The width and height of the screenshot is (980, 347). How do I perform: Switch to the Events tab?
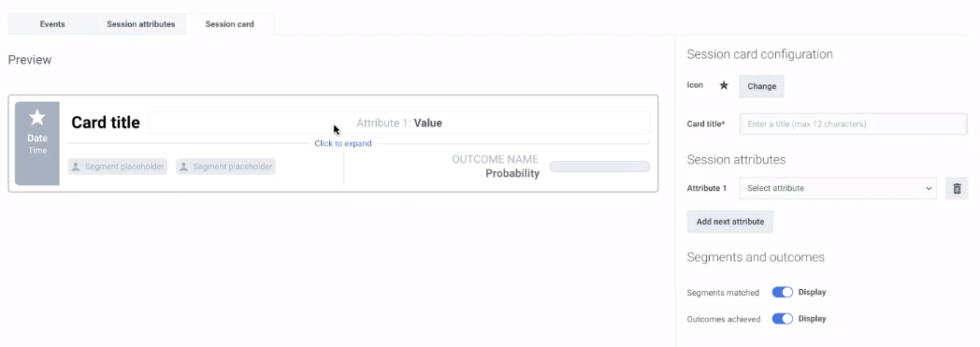(52, 24)
